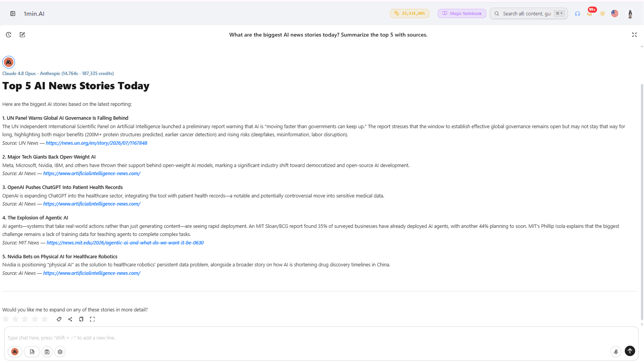Open model selector Anthropic icon in input bar
The width and height of the screenshot is (644, 363).
[15, 352]
